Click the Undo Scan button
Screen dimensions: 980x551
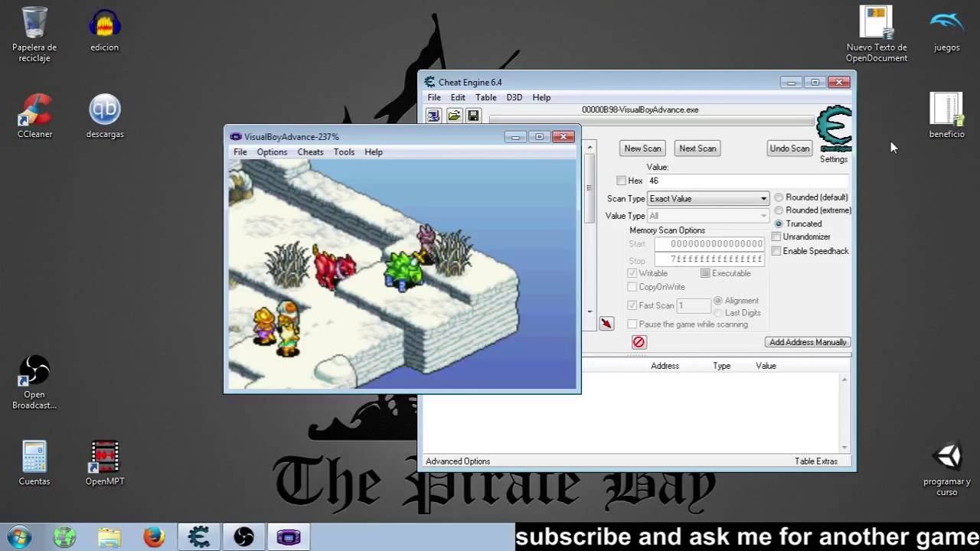[x=789, y=148]
